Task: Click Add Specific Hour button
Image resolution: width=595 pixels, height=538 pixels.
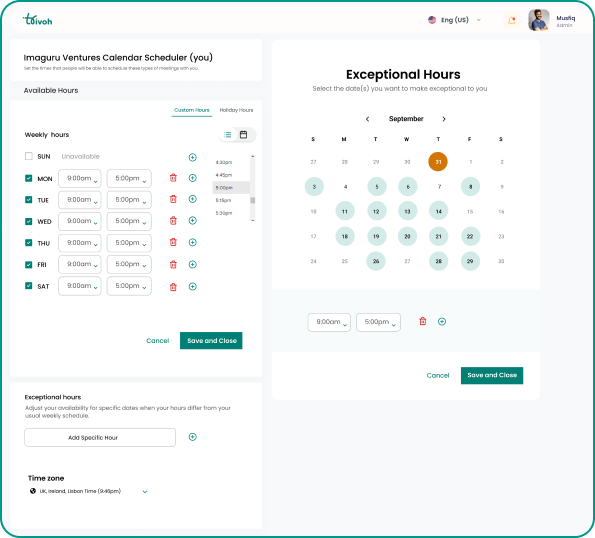Action: click(100, 437)
